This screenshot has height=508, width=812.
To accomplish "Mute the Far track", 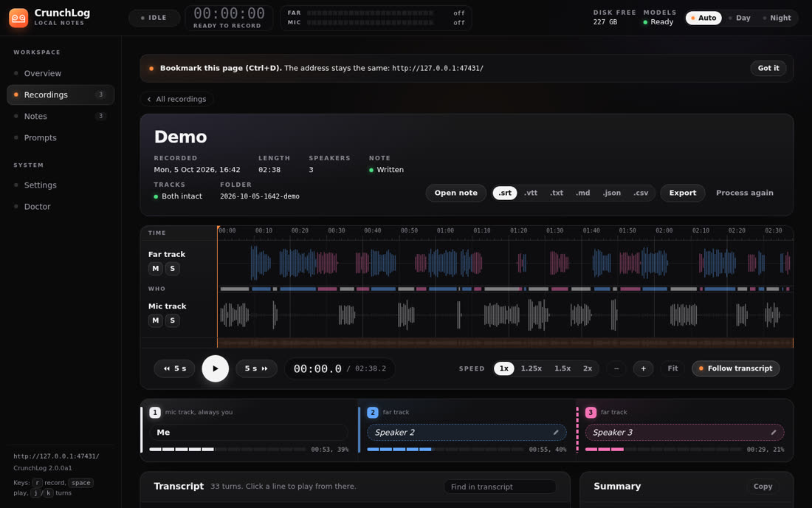I will click(x=155, y=268).
